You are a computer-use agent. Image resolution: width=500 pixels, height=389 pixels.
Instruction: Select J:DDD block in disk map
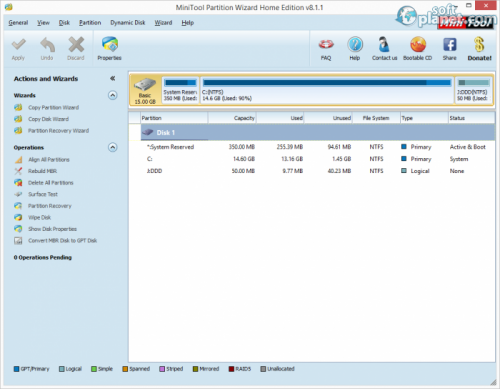pyautogui.click(x=474, y=90)
